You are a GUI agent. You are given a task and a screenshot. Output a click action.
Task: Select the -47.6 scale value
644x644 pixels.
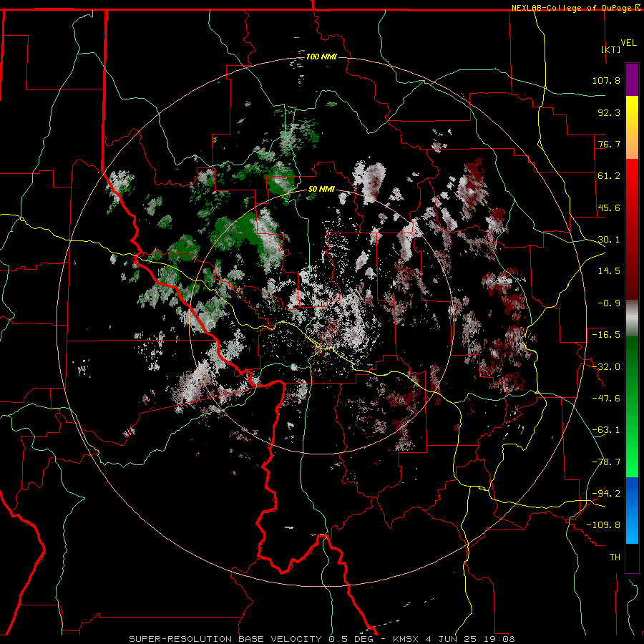tap(606, 399)
